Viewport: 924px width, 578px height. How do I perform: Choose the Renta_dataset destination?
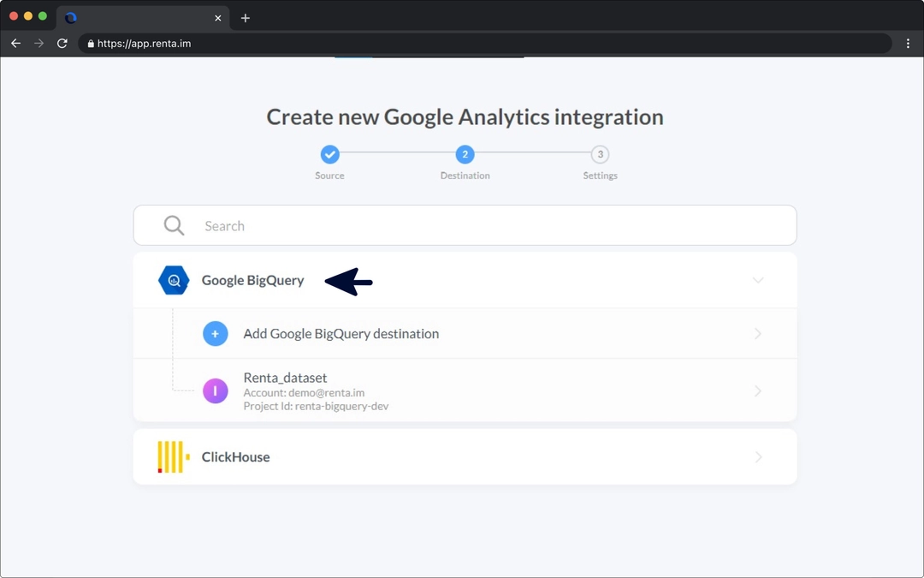[x=465, y=391]
